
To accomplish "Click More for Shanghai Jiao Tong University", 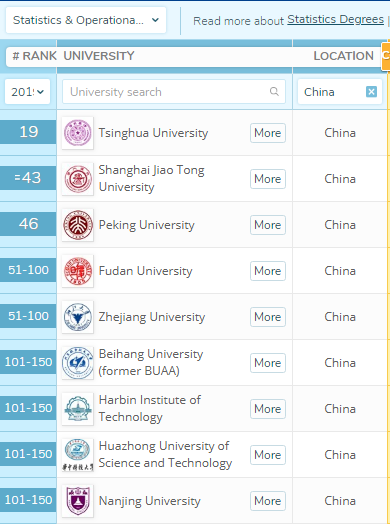I will (268, 179).
